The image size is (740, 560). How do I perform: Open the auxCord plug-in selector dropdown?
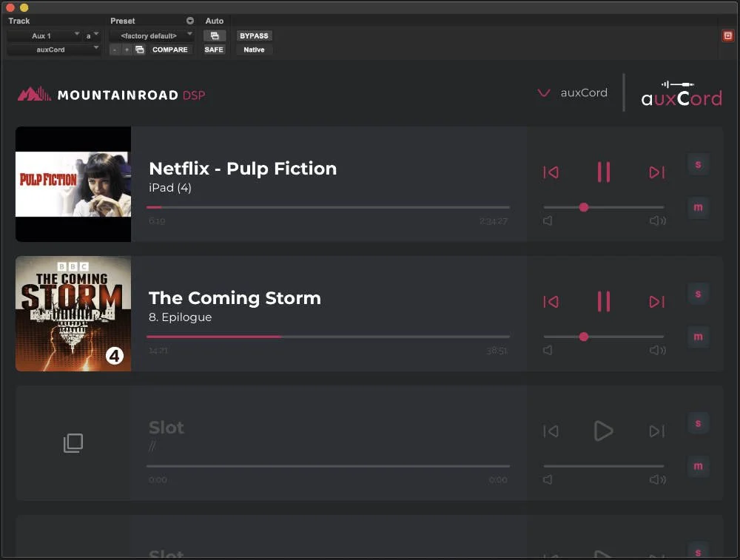(53, 50)
